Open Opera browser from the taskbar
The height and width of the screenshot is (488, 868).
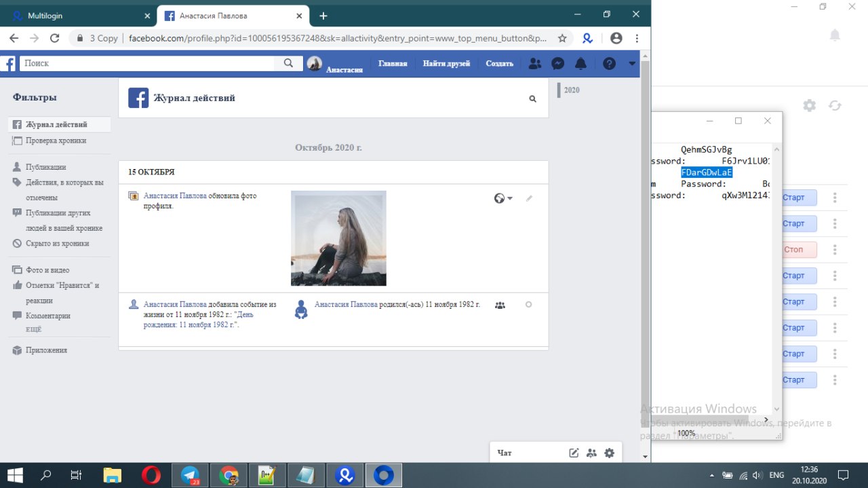[x=151, y=475]
